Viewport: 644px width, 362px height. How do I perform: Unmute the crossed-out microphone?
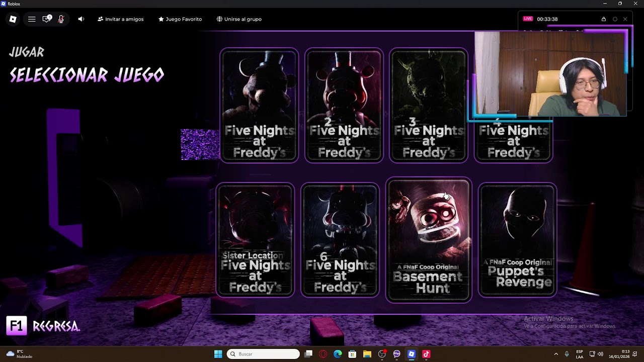point(61,19)
